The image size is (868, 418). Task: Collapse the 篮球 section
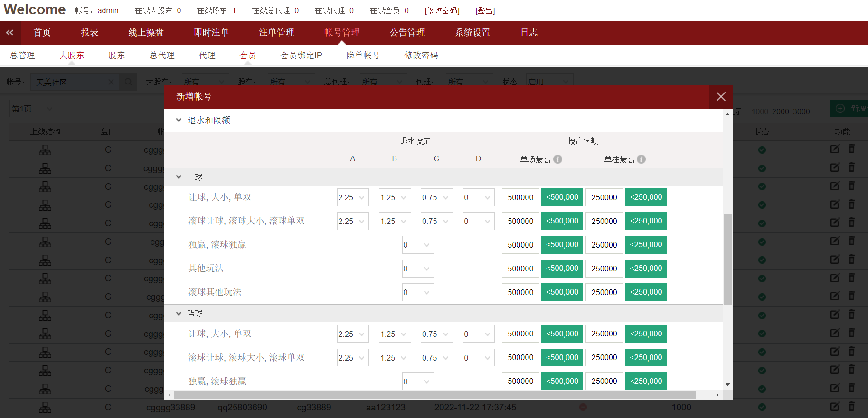[179, 313]
